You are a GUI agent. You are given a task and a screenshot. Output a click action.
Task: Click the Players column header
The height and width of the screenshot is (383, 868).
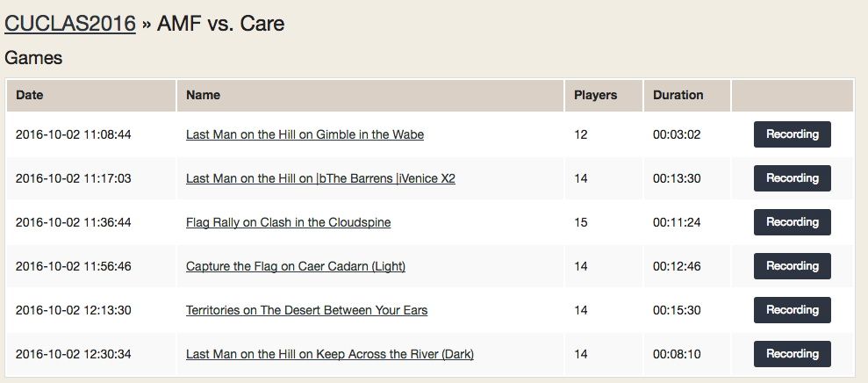point(595,95)
